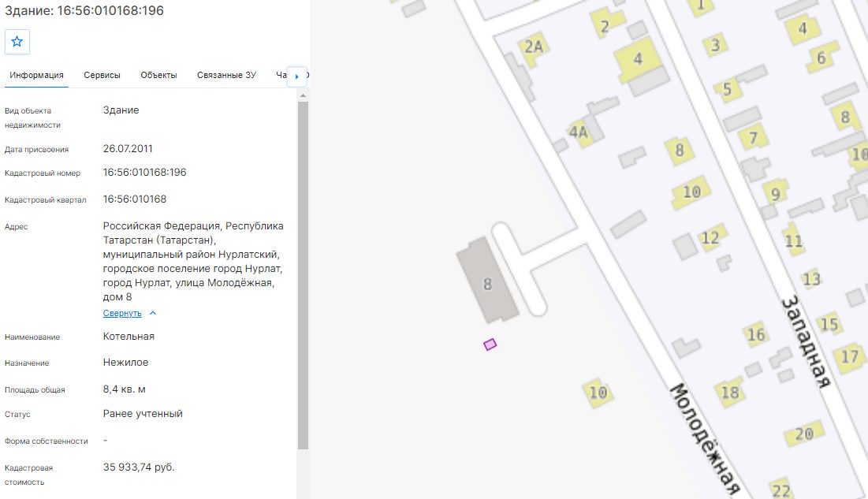
Task: Click the Кадастровый номер row value
Action: tap(144, 172)
